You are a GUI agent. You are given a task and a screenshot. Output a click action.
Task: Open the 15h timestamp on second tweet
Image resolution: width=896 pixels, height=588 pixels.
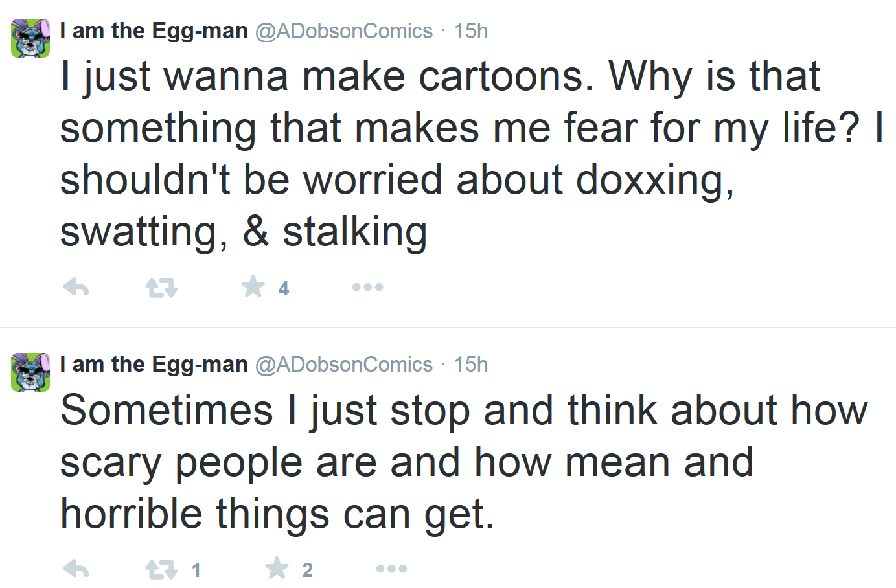pos(471,364)
